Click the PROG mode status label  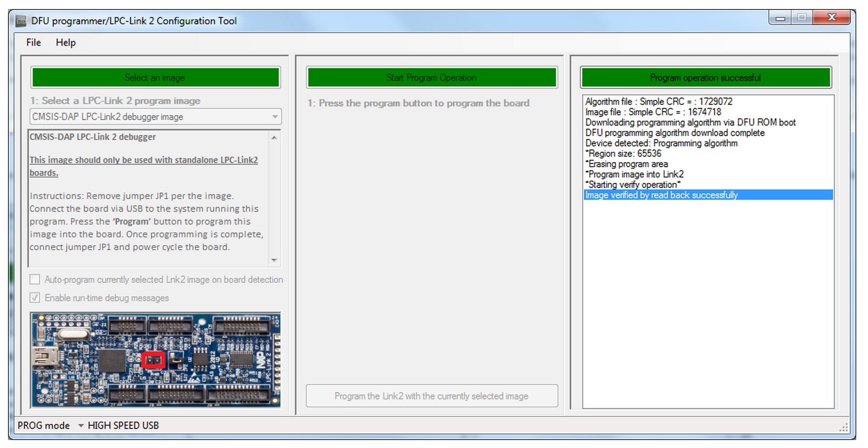tap(44, 426)
